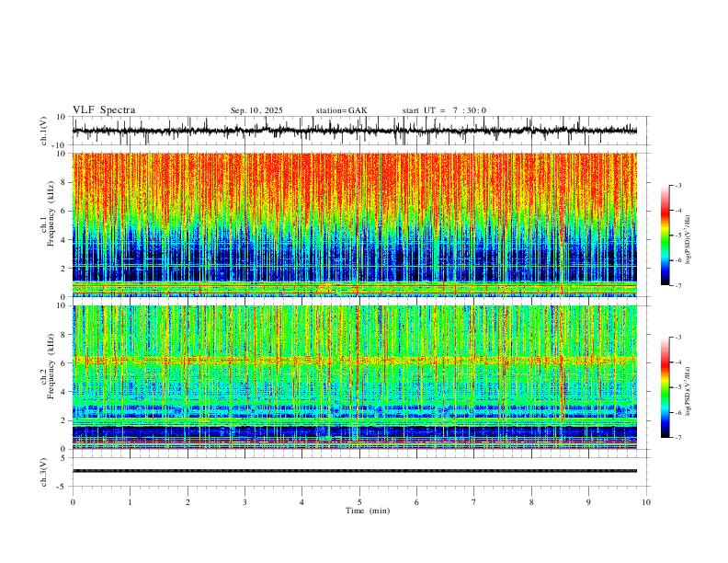
Task: Click the '-7' label on ch.2 colorbar
Action: pyautogui.click(x=677, y=438)
